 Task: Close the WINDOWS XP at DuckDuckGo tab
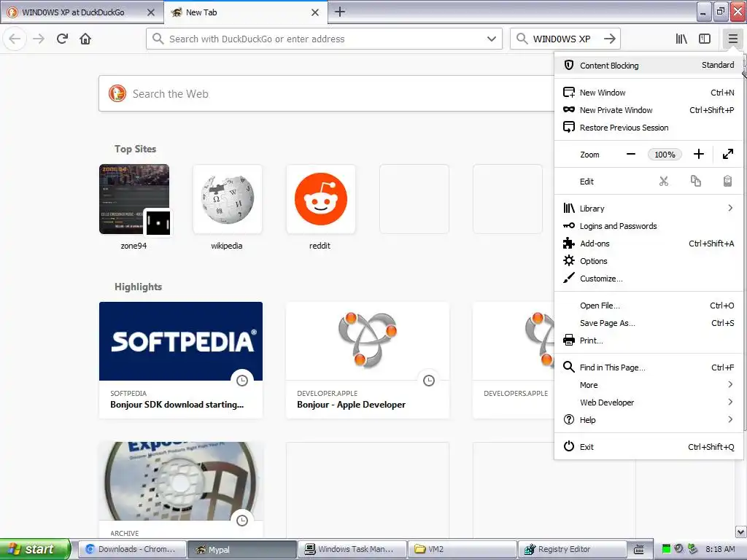click(x=151, y=12)
